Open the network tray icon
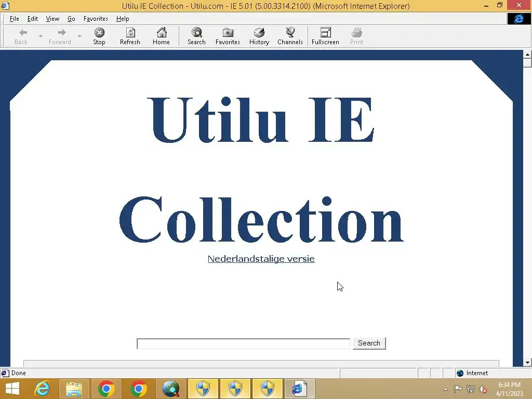The image size is (532, 399). pyautogui.click(x=471, y=389)
